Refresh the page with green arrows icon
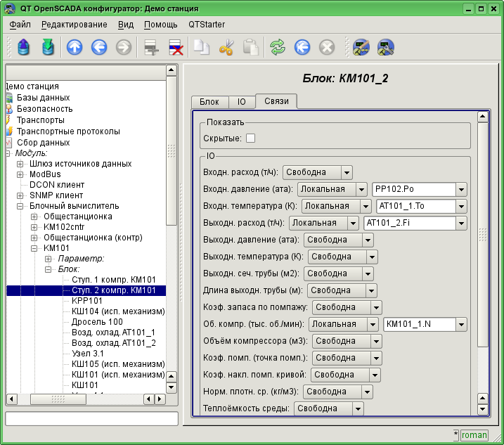 point(278,48)
